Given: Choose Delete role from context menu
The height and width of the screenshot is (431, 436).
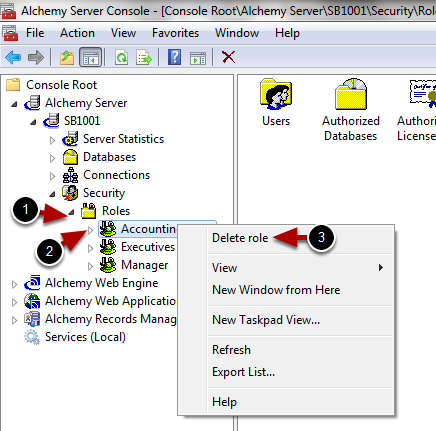Looking at the screenshot, I should point(240,238).
